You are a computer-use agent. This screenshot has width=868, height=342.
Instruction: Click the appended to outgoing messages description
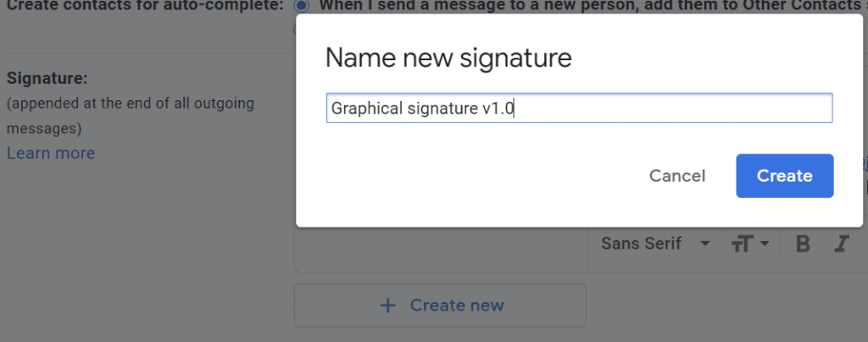click(130, 116)
